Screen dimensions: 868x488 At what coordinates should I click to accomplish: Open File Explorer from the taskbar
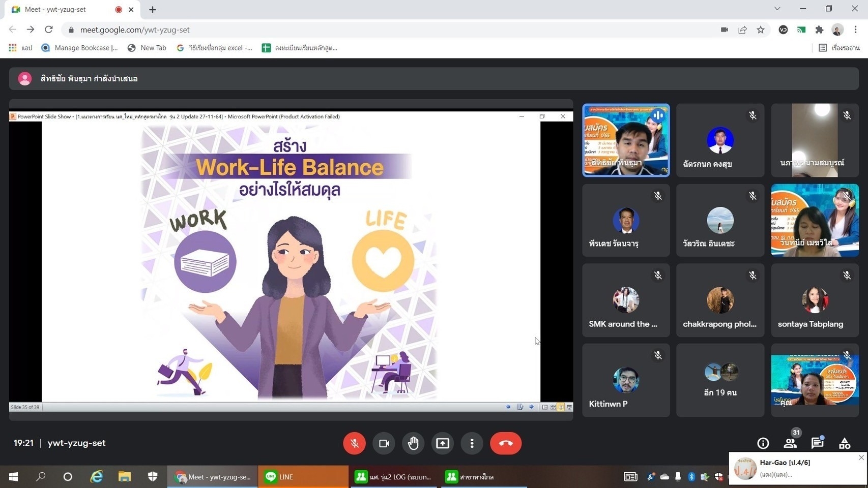pyautogui.click(x=125, y=477)
